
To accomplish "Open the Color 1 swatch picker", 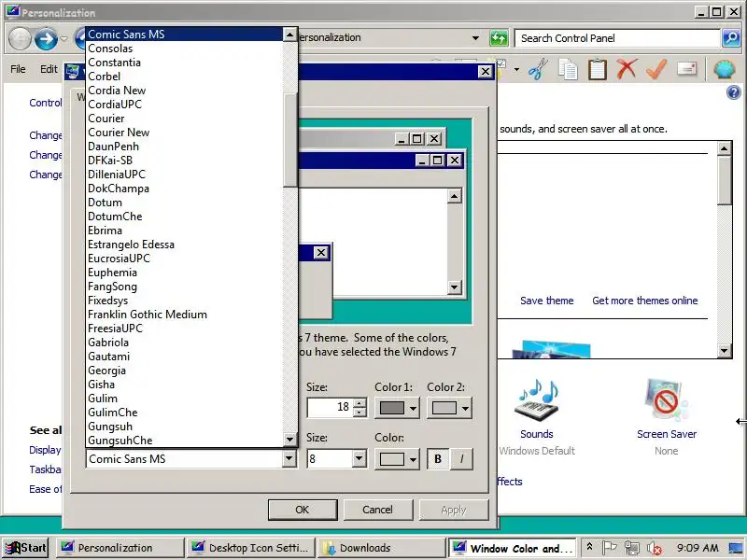I will point(397,408).
